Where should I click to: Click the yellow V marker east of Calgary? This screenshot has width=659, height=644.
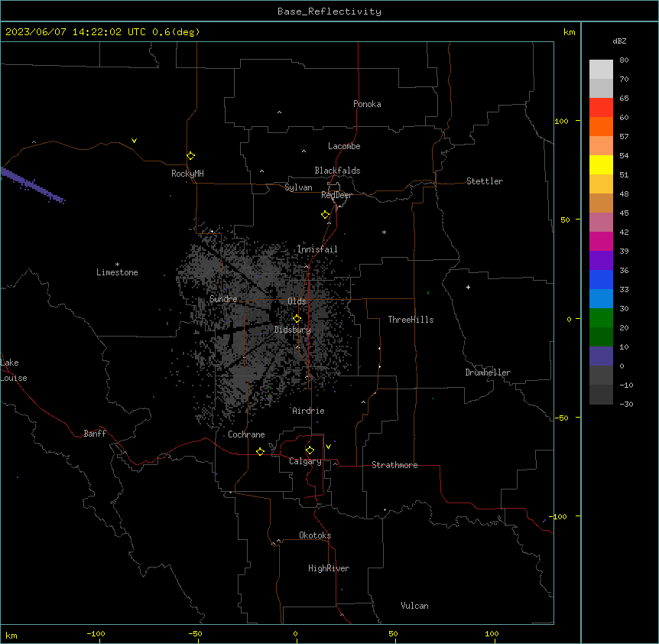(328, 447)
